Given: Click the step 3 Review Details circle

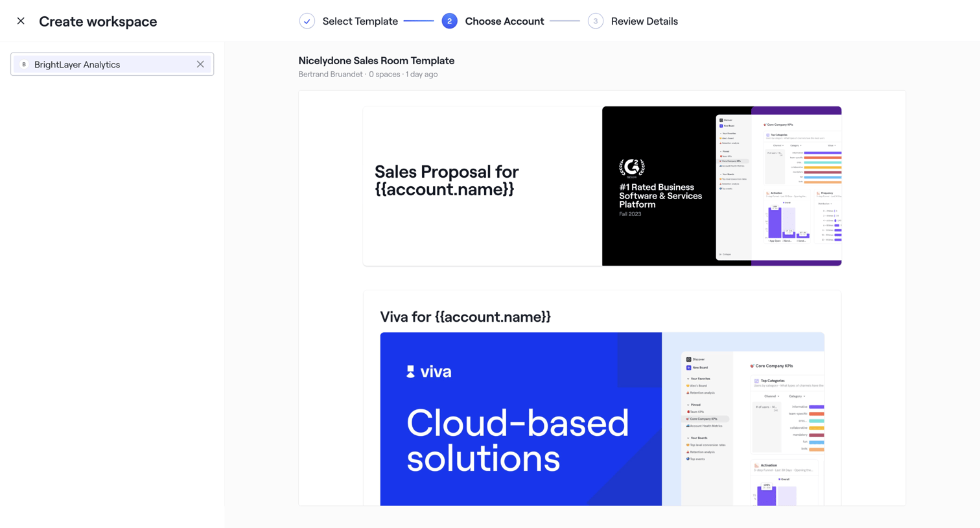Looking at the screenshot, I should coord(596,21).
